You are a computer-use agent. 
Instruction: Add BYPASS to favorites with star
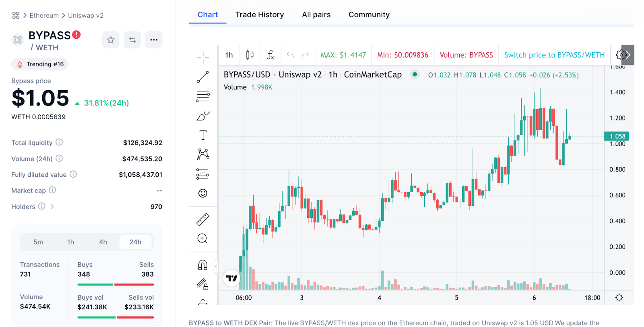[111, 40]
